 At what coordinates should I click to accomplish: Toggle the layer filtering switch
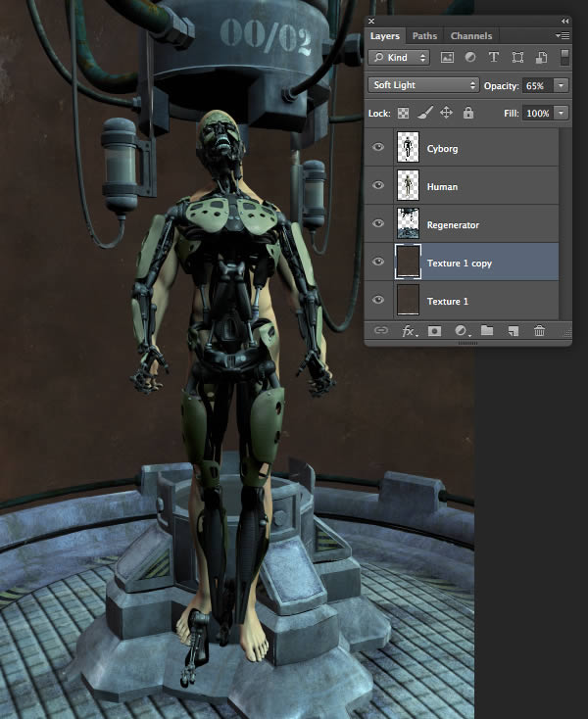(x=564, y=58)
